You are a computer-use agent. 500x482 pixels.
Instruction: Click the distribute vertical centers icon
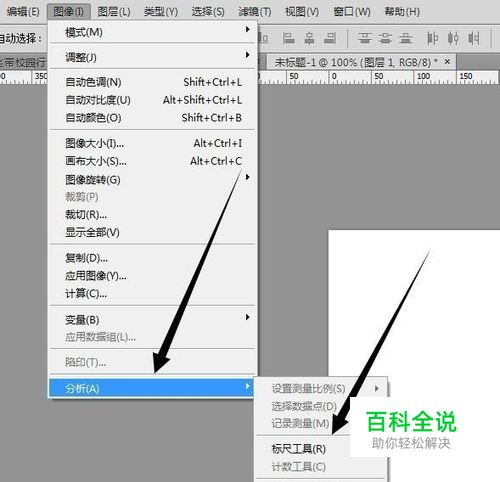[385, 38]
